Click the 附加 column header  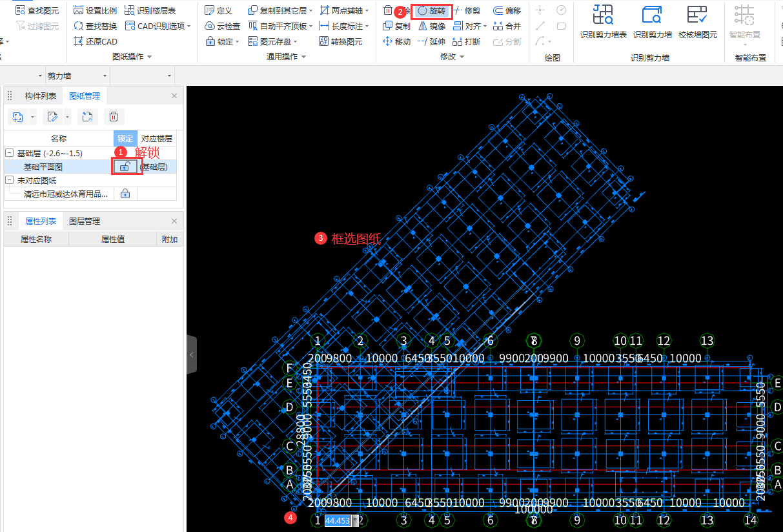170,239
